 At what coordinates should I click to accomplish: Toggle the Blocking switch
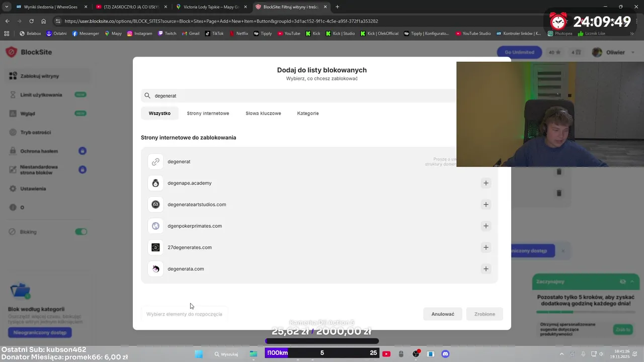pyautogui.click(x=81, y=232)
